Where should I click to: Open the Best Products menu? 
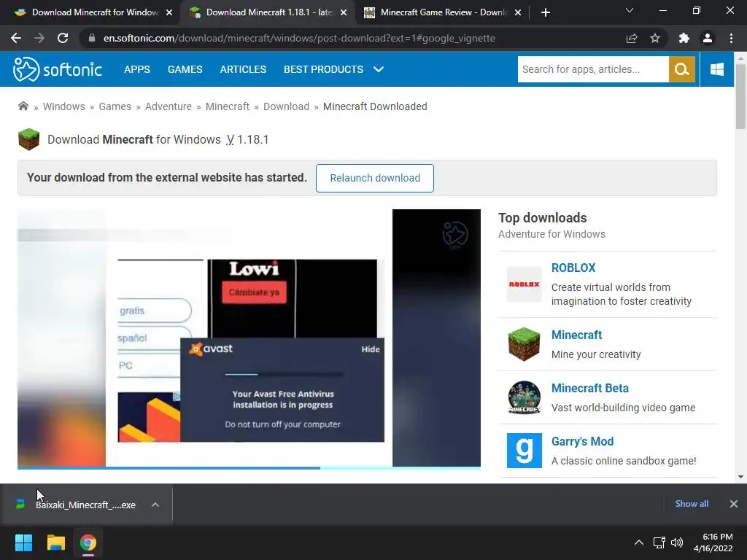click(323, 69)
